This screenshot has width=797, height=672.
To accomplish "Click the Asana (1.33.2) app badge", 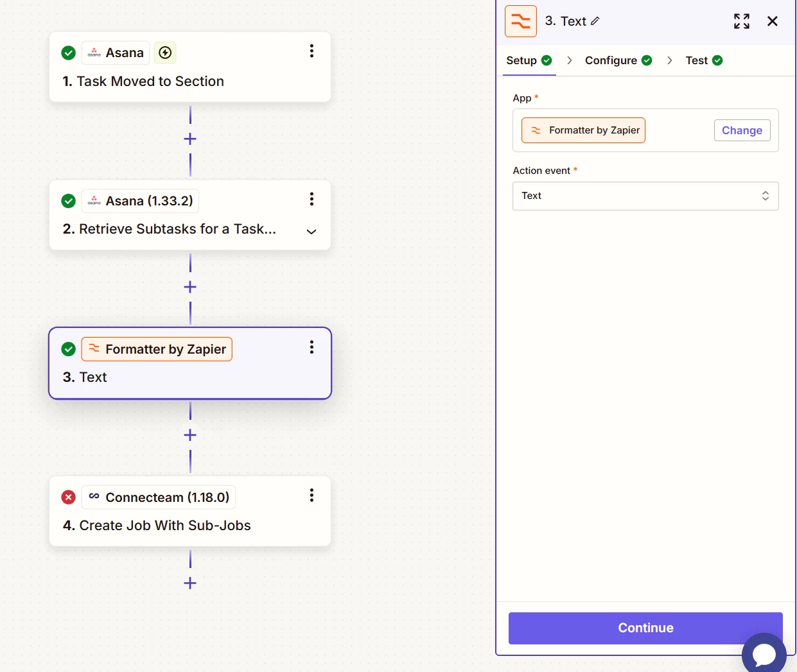I will (x=140, y=201).
